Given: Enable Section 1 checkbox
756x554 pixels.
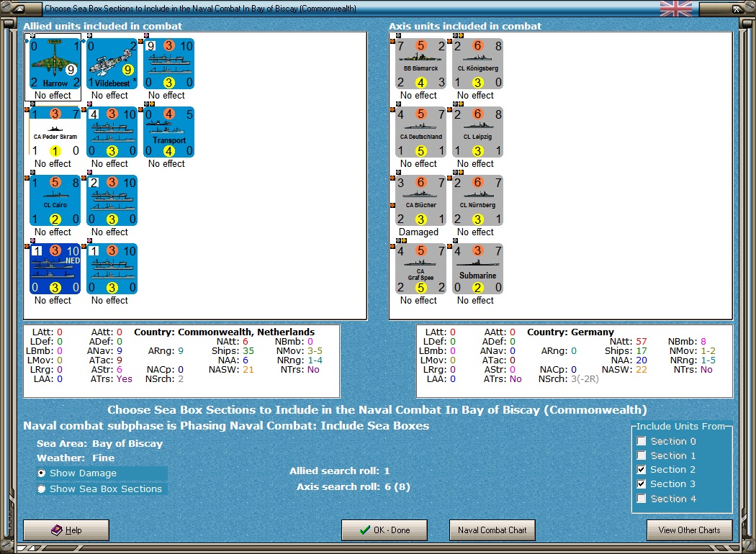Looking at the screenshot, I should pyautogui.click(x=642, y=455).
